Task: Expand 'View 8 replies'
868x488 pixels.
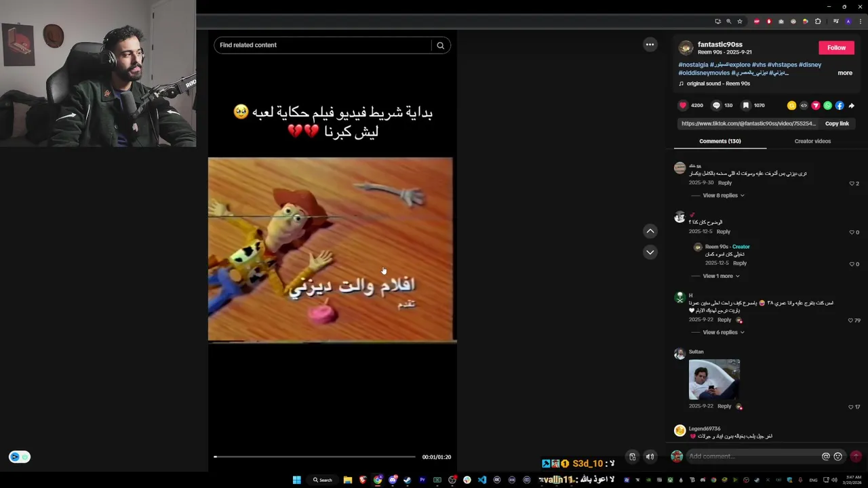Action: pyautogui.click(x=724, y=195)
